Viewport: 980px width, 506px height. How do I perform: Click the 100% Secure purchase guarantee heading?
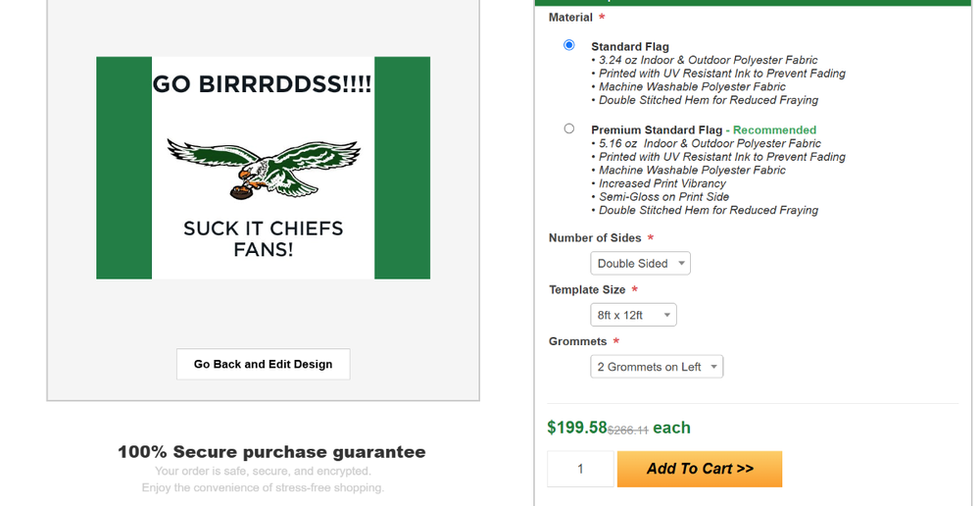pos(271,452)
